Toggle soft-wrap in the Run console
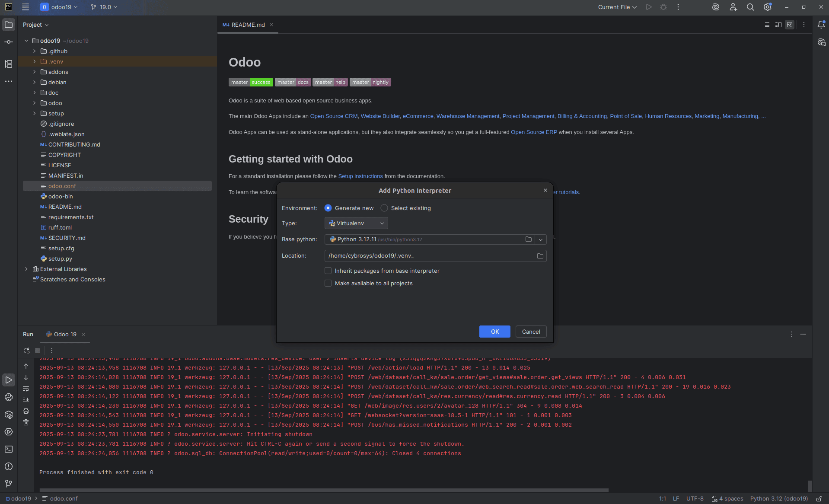 (26, 389)
